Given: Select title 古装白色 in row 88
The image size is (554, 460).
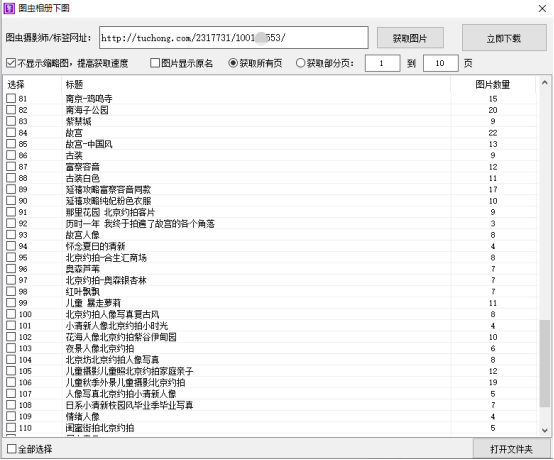Looking at the screenshot, I should click(x=83, y=178).
